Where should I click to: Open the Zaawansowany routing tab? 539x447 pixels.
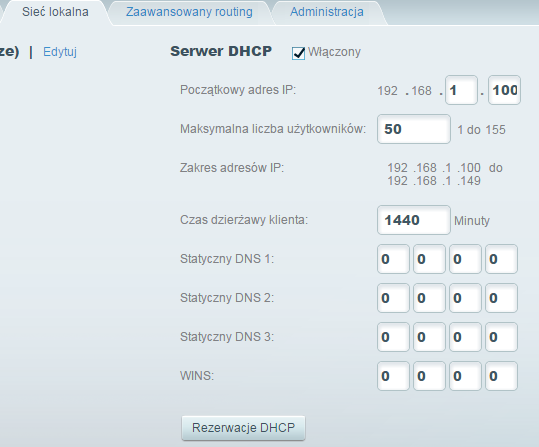[x=189, y=12]
